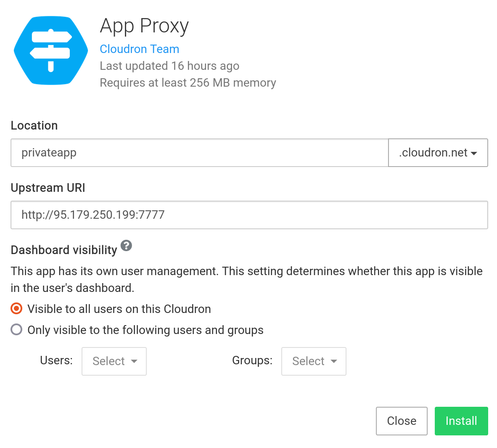Viewport: 497px width, 448px height.
Task: Expand the Users Select dropdown
Action: pyautogui.click(x=114, y=361)
